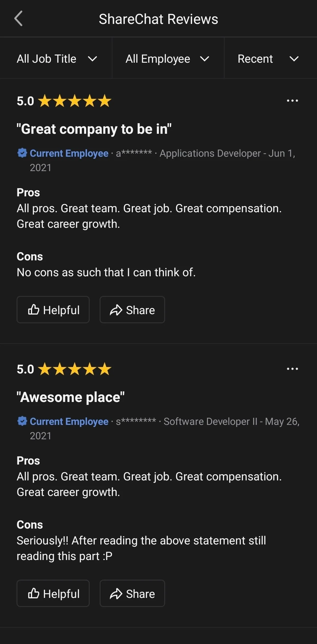Screen dimensions: 317x644
Task: Mark "Great company to be in" review helpful
Action: [x=53, y=310]
